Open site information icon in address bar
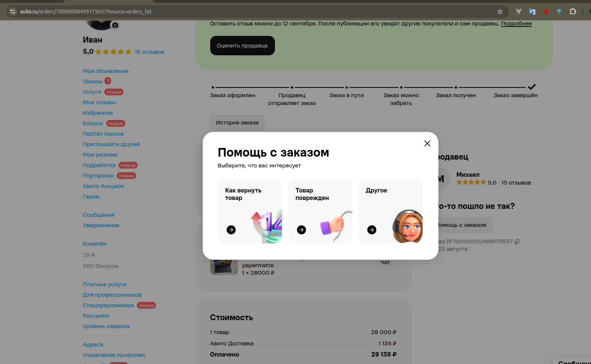 coord(13,12)
